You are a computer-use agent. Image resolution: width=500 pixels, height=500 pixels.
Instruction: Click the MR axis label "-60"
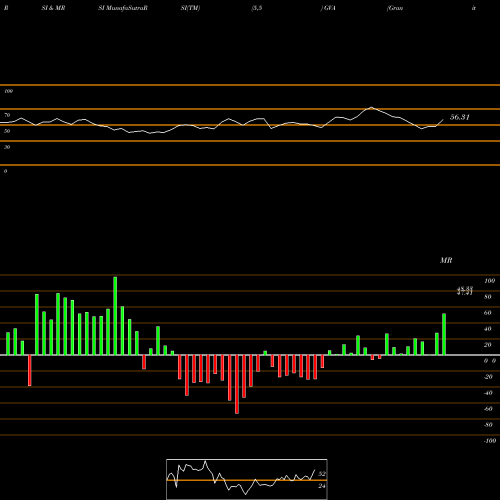[x=488, y=409]
